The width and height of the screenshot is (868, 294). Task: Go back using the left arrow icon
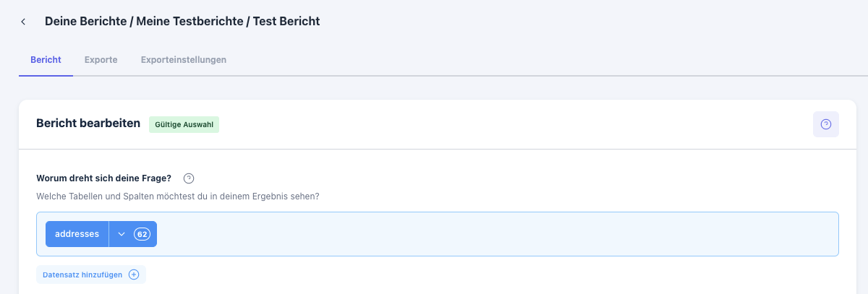pos(23,22)
